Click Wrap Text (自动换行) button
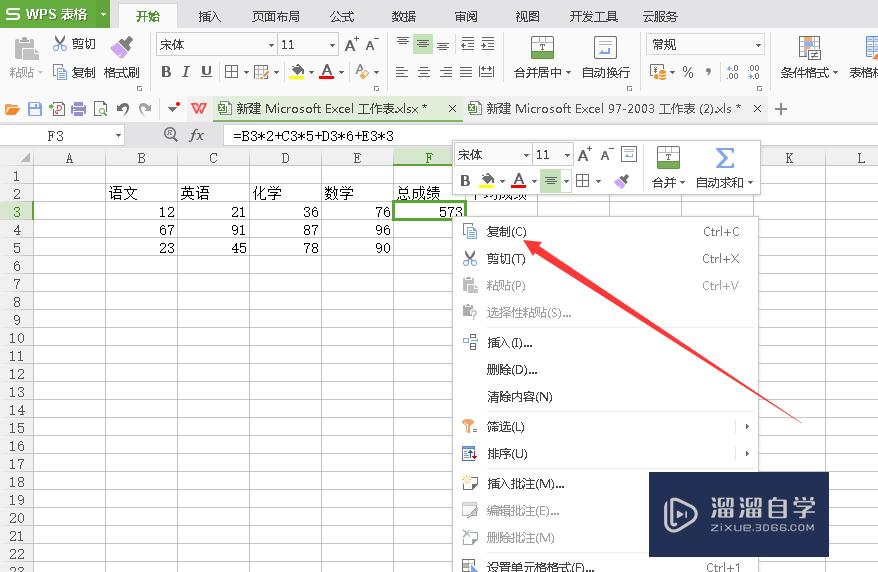Screen dimensions: 878x572 click(x=605, y=57)
